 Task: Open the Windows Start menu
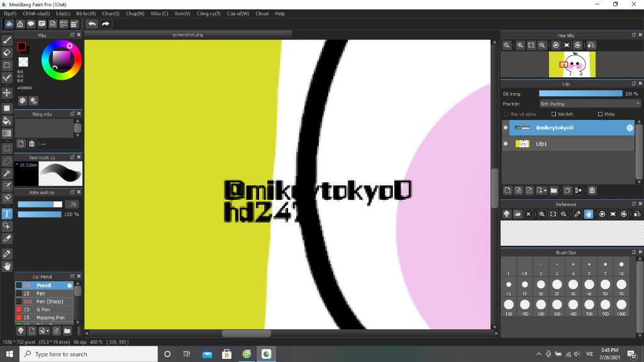(x=9, y=354)
